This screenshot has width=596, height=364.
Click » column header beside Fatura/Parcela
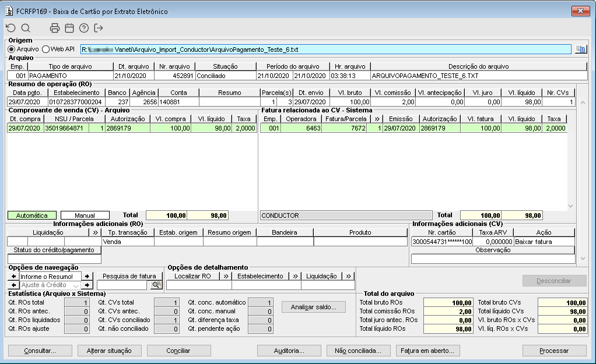click(377, 119)
